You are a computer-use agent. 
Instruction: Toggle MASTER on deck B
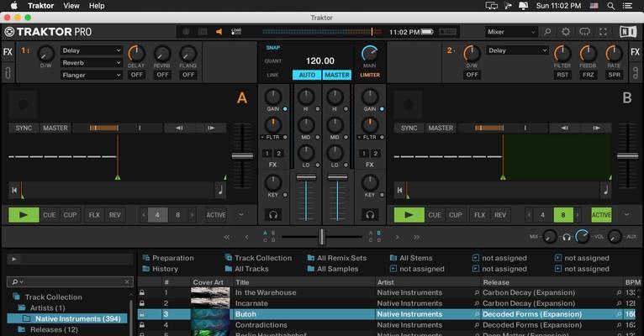(x=441, y=128)
